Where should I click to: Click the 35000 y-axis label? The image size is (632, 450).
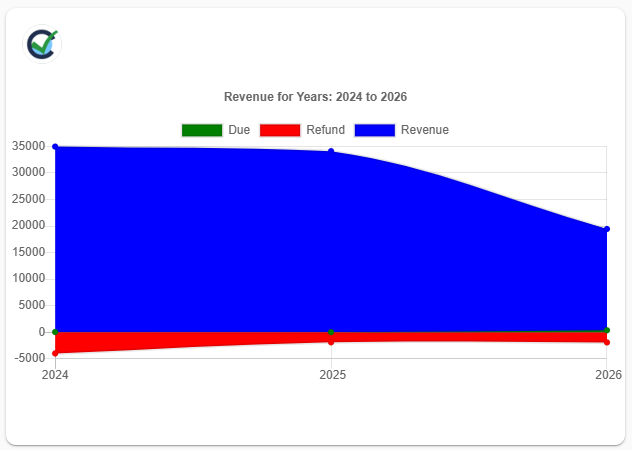click(x=29, y=146)
